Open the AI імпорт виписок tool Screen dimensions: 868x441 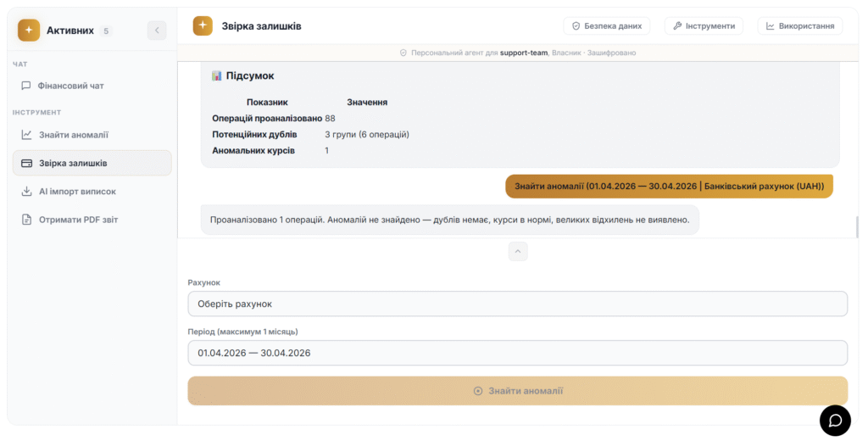[76, 192]
